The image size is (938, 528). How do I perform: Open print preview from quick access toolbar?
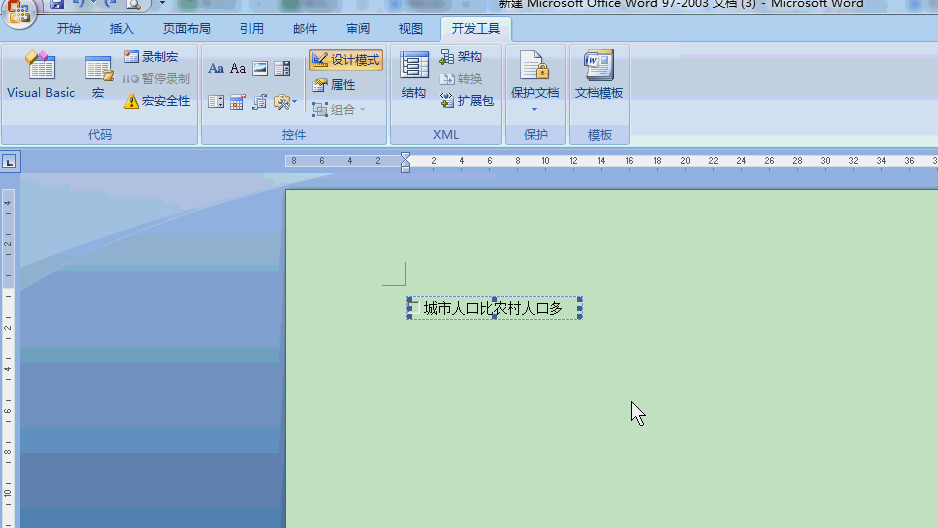click(134, 4)
